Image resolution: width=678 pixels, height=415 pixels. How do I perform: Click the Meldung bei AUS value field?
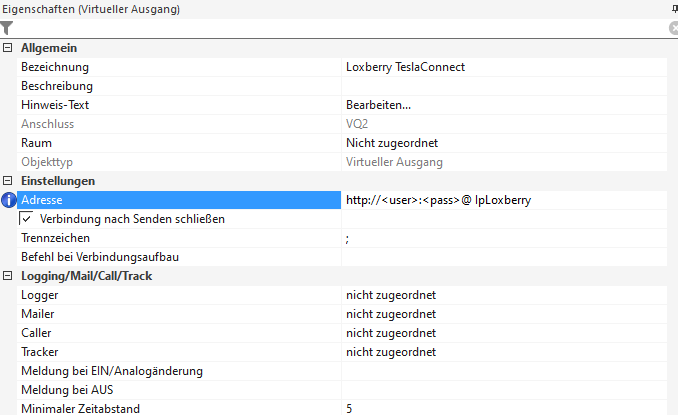pyautogui.click(x=504, y=390)
